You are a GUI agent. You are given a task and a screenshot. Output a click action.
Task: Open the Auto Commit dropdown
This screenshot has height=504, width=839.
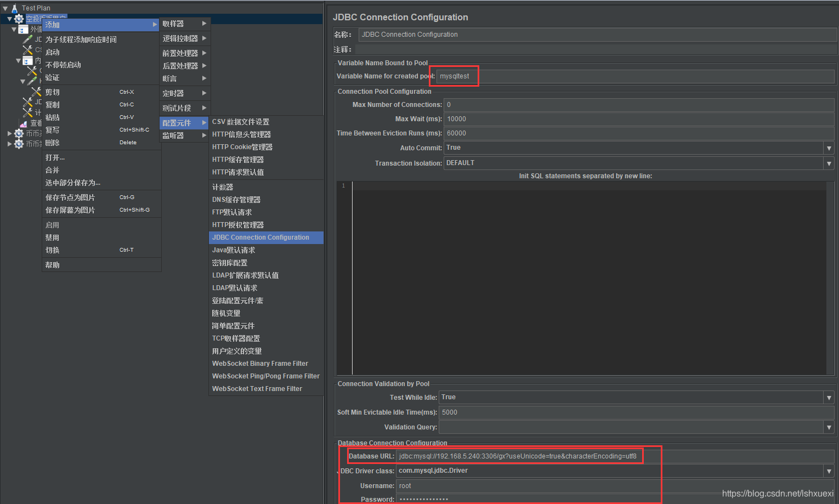(x=829, y=148)
